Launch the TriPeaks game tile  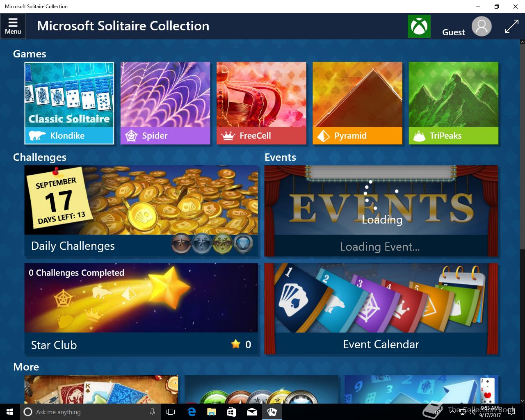click(x=453, y=103)
